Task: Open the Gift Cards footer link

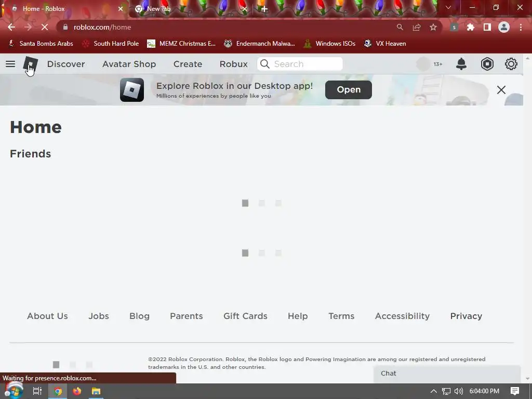Action: pos(245,316)
